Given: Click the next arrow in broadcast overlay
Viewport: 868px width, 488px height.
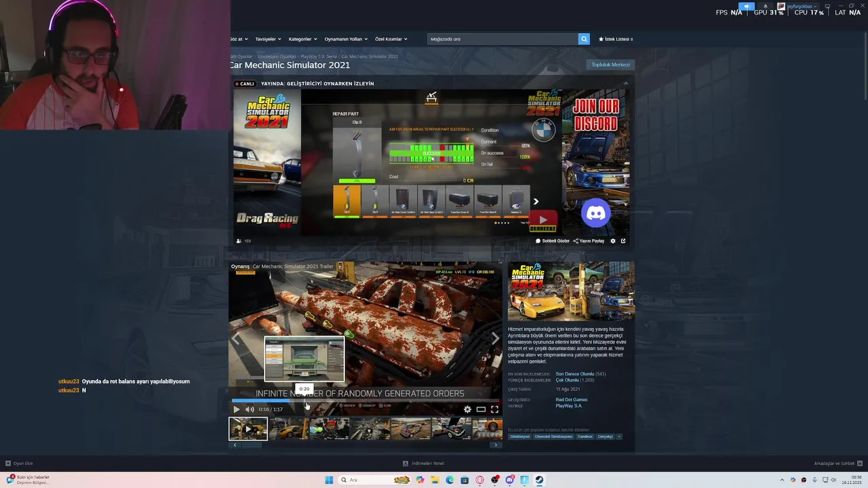Looking at the screenshot, I should tap(536, 201).
